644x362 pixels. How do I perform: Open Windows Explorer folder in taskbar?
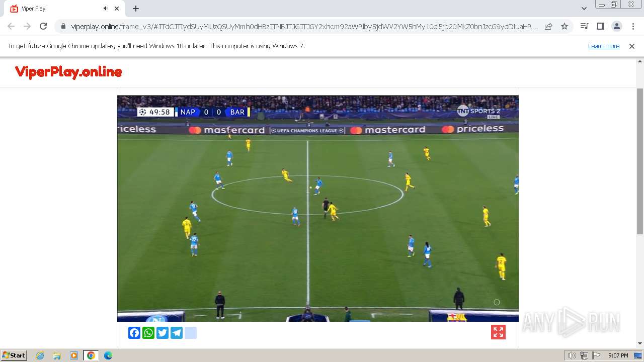point(57,355)
